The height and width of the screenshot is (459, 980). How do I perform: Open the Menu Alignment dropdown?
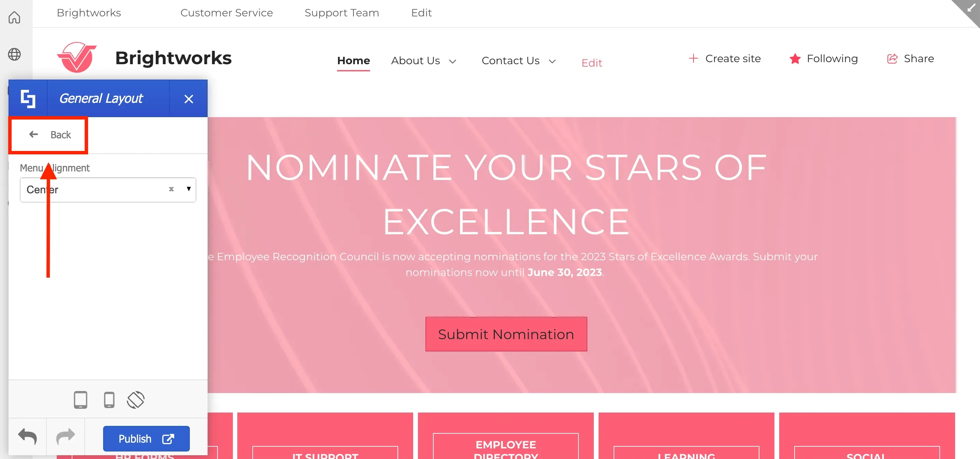click(108, 190)
